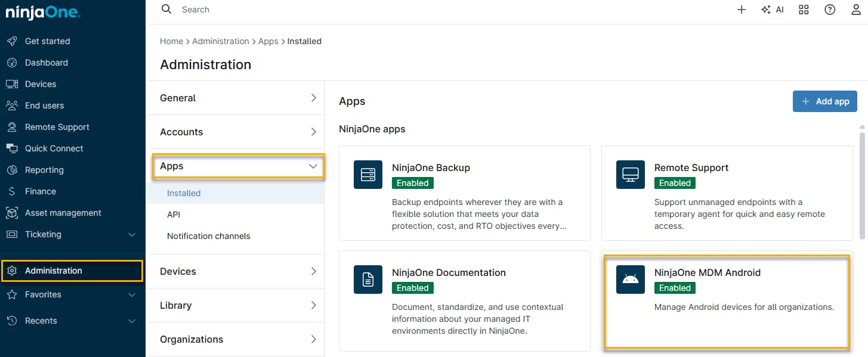This screenshot has width=868, height=357.
Task: Click the help question mark icon
Action: coord(830,10)
